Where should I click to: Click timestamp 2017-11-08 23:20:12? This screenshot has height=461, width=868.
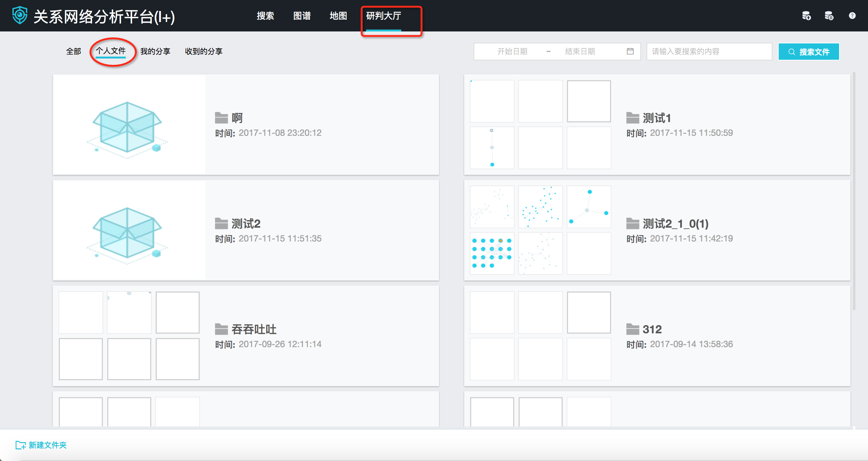click(280, 133)
